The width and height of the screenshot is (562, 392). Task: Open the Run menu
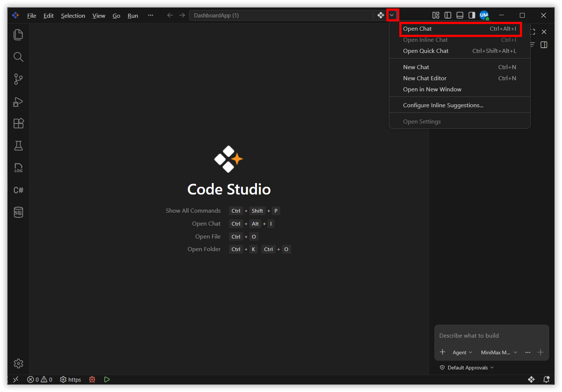[133, 16]
